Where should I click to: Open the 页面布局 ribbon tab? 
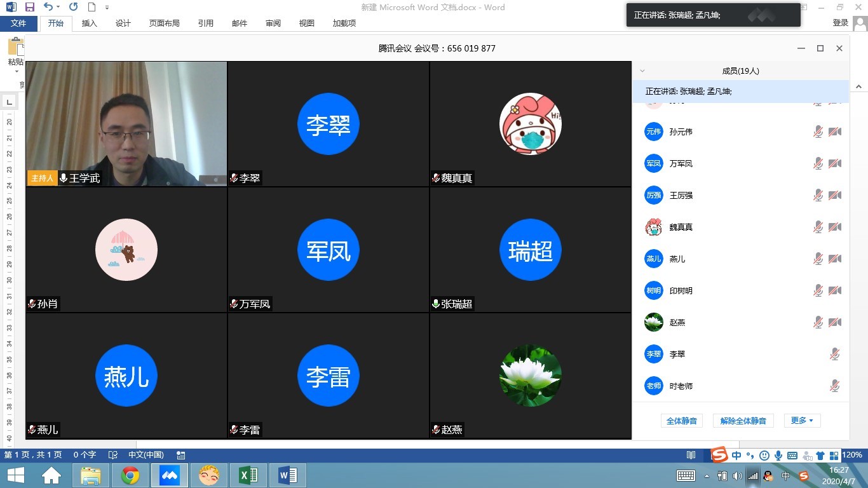pyautogui.click(x=164, y=23)
